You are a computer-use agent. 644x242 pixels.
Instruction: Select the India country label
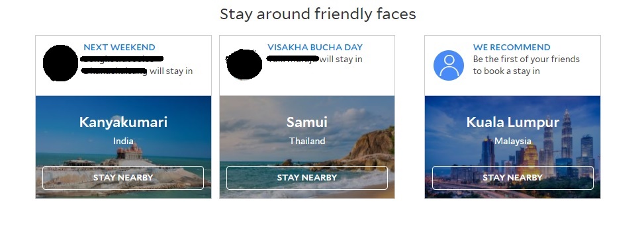click(123, 141)
